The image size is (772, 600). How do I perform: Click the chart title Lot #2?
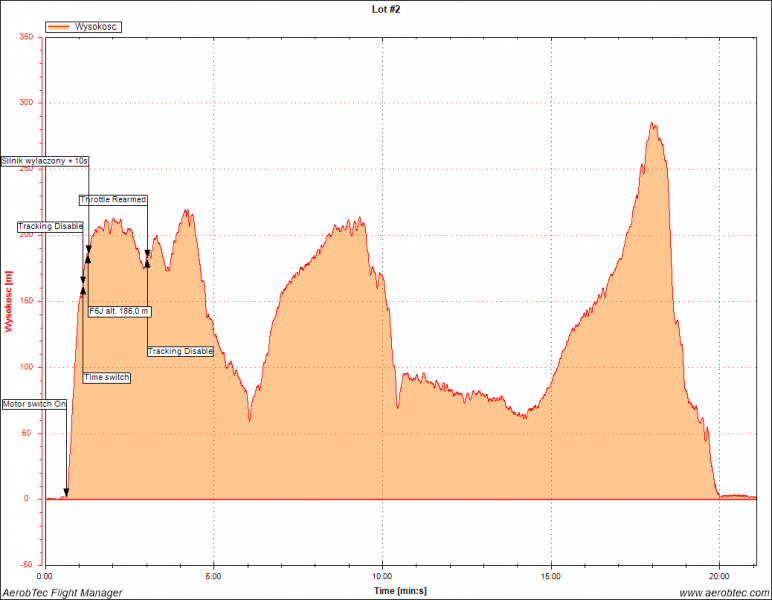[x=385, y=8]
